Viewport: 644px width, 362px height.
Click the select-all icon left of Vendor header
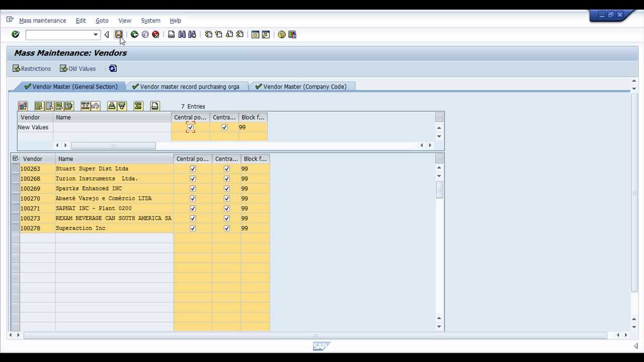click(x=16, y=159)
